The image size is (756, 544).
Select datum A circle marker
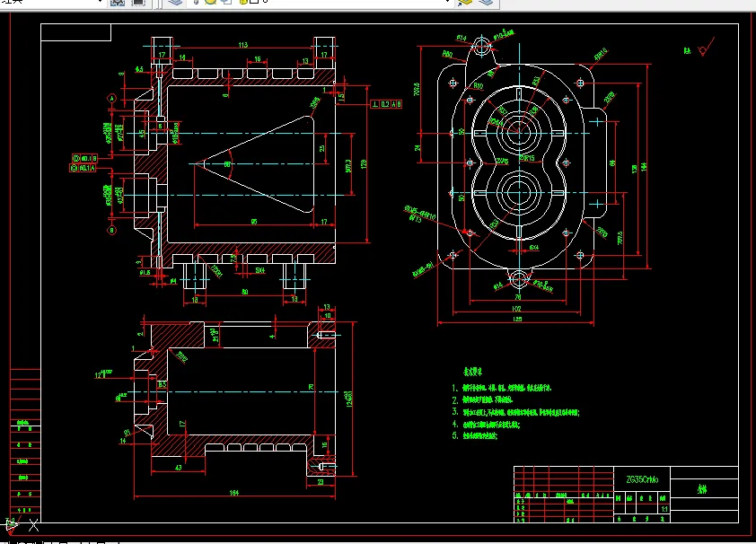pos(112,98)
